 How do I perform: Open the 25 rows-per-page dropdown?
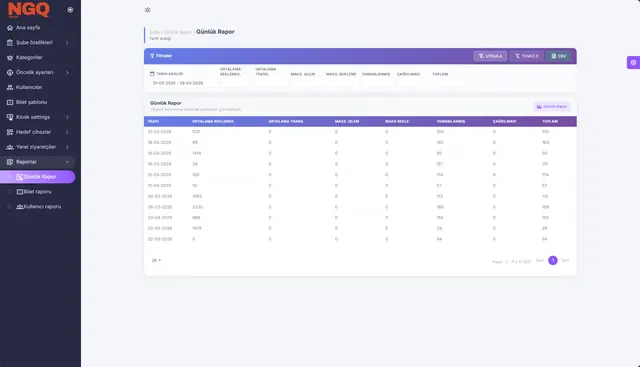click(156, 260)
